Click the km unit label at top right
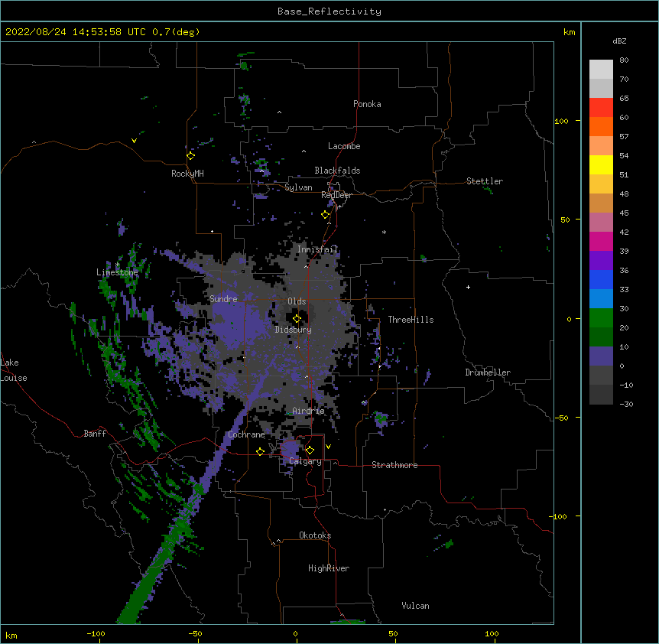The width and height of the screenshot is (659, 644). [569, 32]
